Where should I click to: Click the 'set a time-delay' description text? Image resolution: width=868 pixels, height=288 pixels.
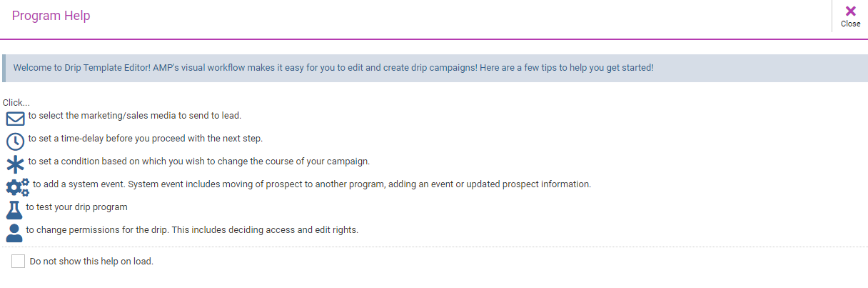click(146, 138)
